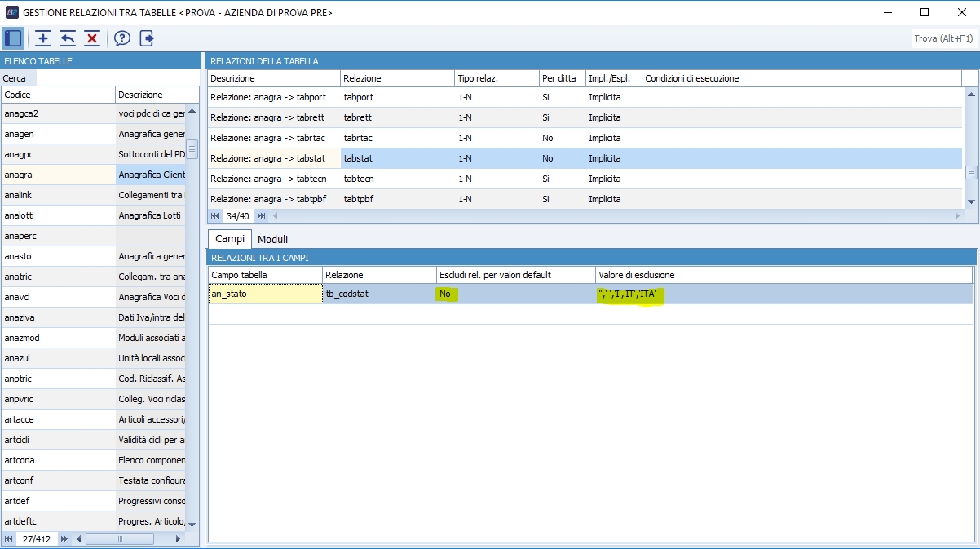Jump to first record in table list
This screenshot has height=549, width=980.
[x=9, y=538]
